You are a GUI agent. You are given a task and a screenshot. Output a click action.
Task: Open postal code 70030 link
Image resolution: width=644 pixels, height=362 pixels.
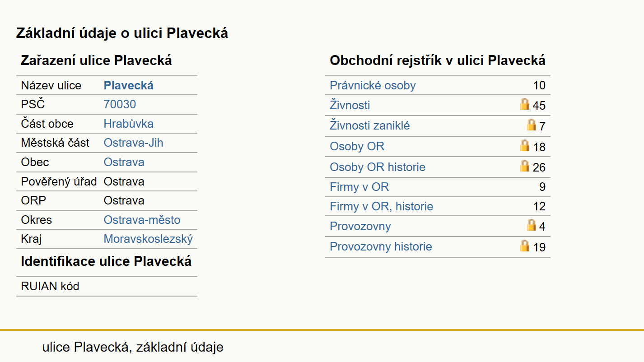pyautogui.click(x=120, y=104)
